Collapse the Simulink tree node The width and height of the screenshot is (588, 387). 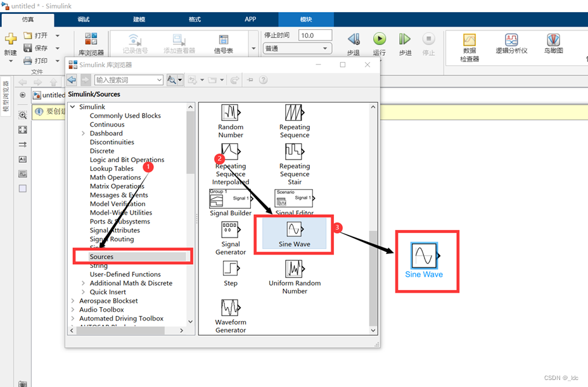click(x=73, y=107)
